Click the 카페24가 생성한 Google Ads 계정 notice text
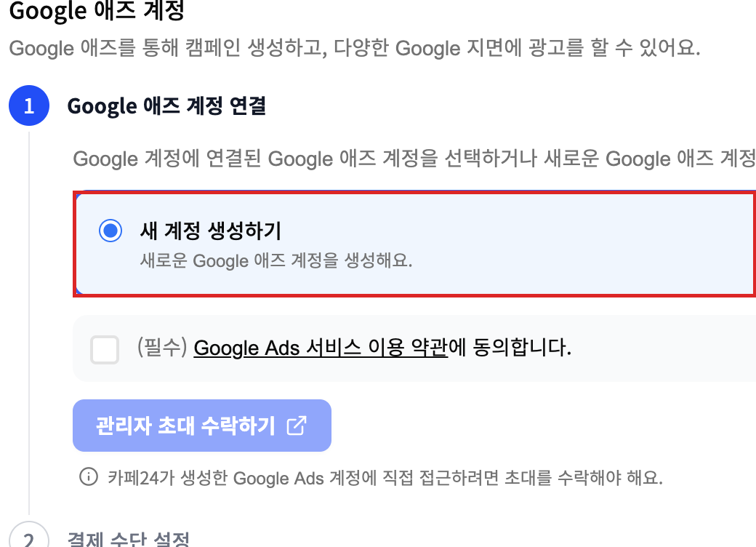756x547 pixels. [x=385, y=478]
